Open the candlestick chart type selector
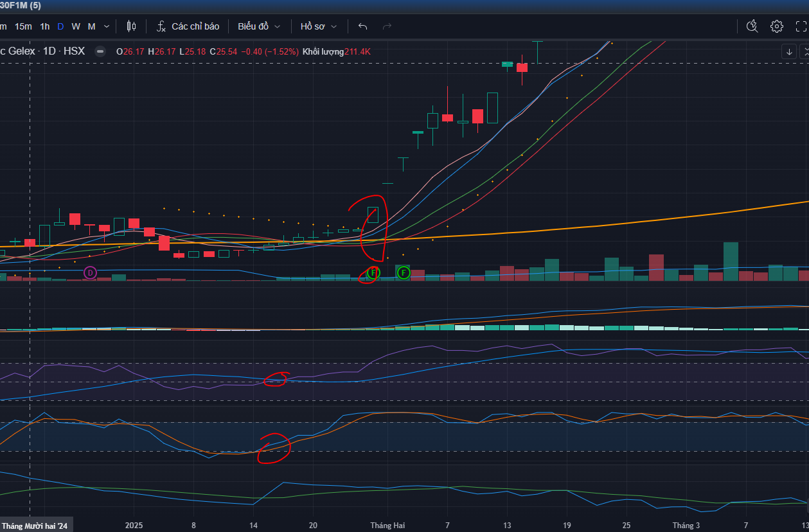Image resolution: width=809 pixels, height=532 pixels. point(132,26)
